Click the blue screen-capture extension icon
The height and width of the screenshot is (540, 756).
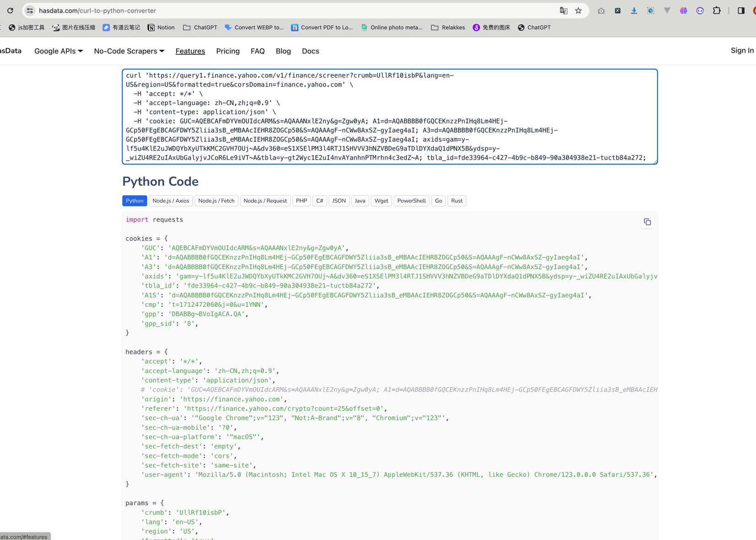pyautogui.click(x=650, y=11)
